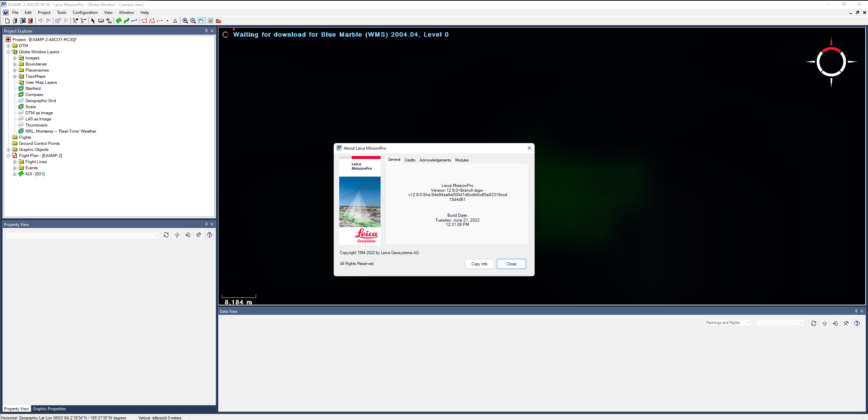The width and height of the screenshot is (868, 420).
Task: Select the Pan hand tool
Action: pyautogui.click(x=201, y=21)
